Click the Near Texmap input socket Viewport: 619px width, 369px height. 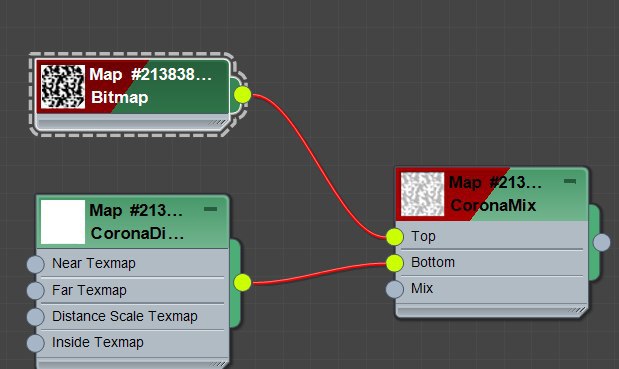[x=36, y=264]
